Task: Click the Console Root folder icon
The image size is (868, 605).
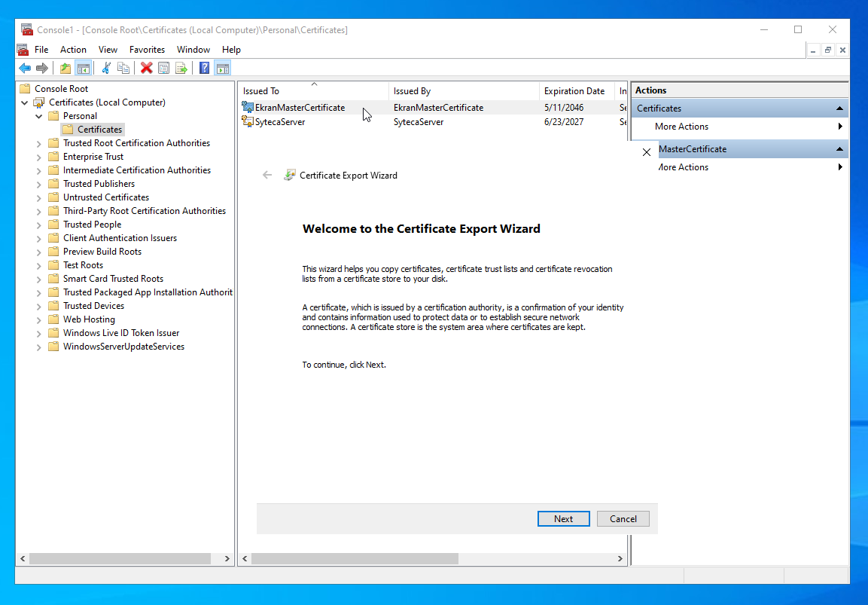Action: (25, 89)
